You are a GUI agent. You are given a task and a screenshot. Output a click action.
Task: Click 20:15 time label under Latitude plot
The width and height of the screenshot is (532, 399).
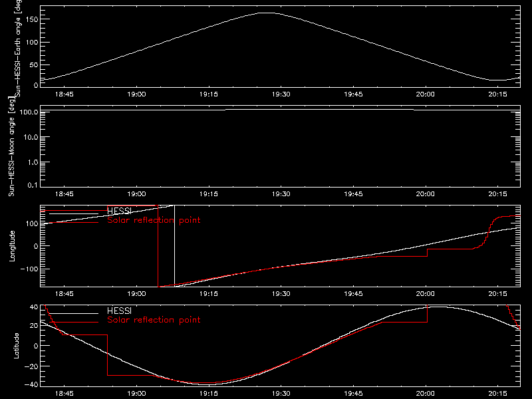[x=497, y=394]
